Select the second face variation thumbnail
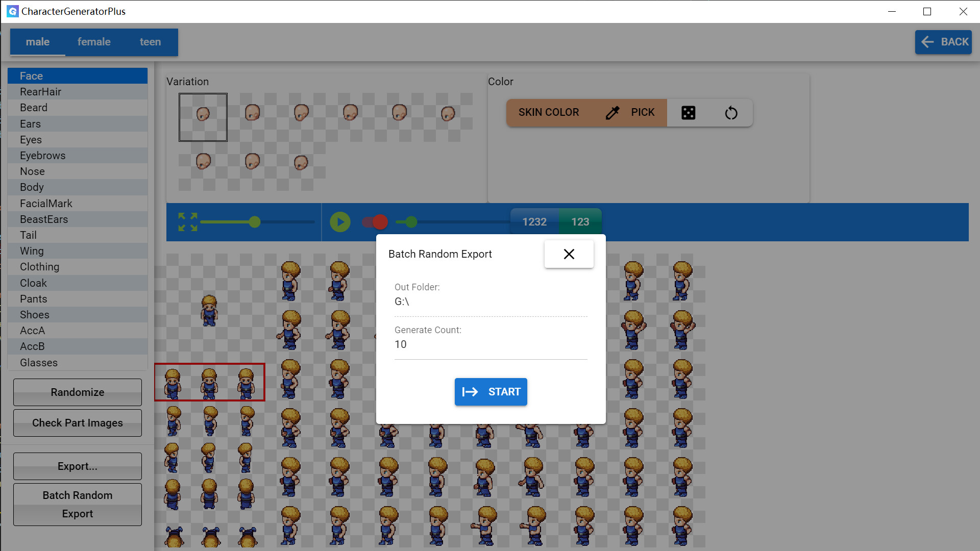Image resolution: width=980 pixels, height=551 pixels. tap(252, 113)
